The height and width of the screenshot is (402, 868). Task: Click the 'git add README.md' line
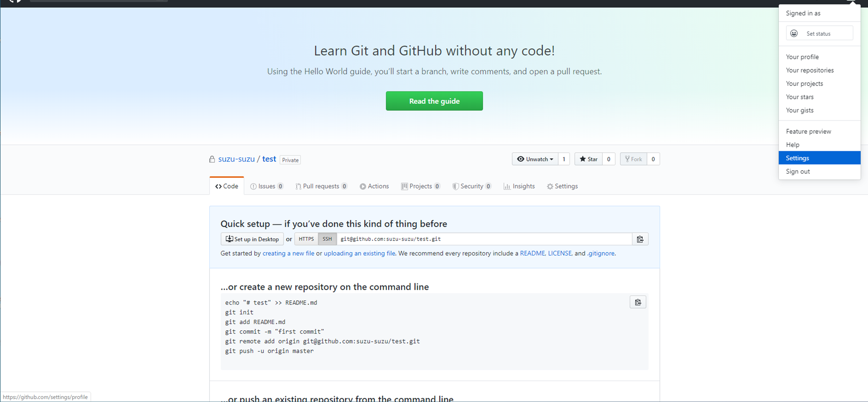tap(255, 322)
